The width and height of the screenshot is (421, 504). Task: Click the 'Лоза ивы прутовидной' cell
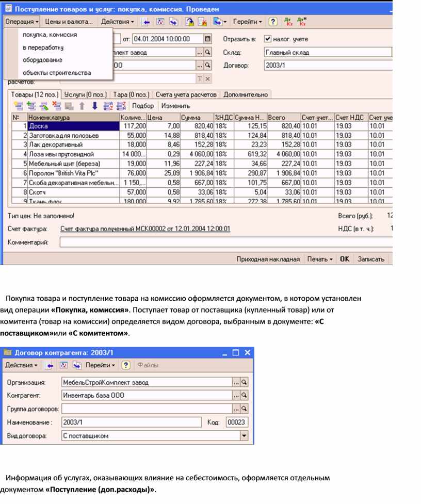73,154
